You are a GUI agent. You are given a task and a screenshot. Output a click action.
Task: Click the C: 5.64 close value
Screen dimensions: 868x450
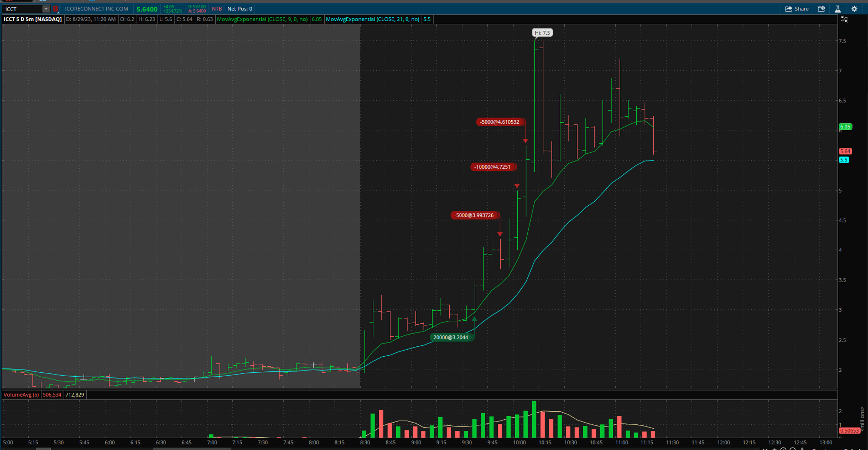[x=184, y=19]
